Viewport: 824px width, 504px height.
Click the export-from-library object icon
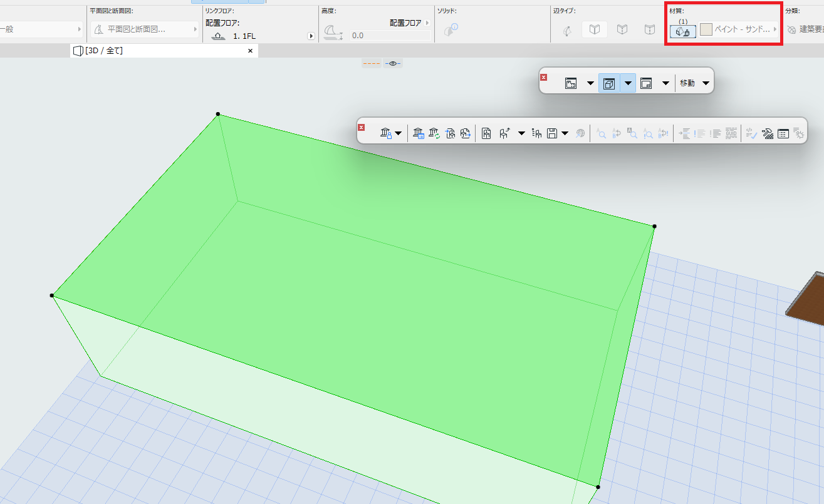coord(465,133)
